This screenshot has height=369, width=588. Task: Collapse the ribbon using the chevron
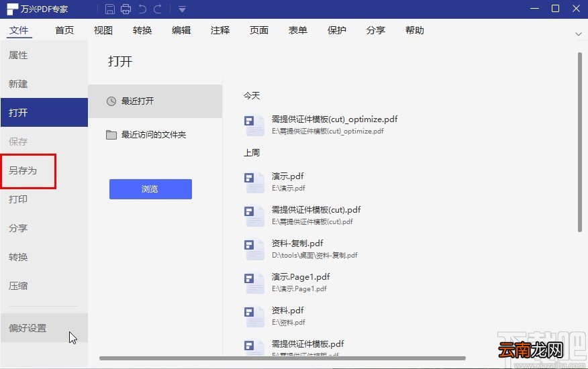tap(578, 34)
